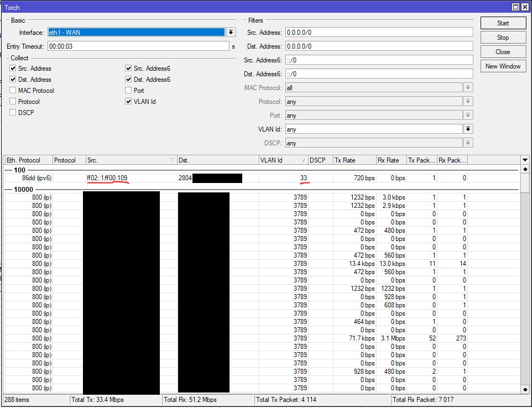
Task: Sort by the Dst. column header
Action: click(x=218, y=160)
